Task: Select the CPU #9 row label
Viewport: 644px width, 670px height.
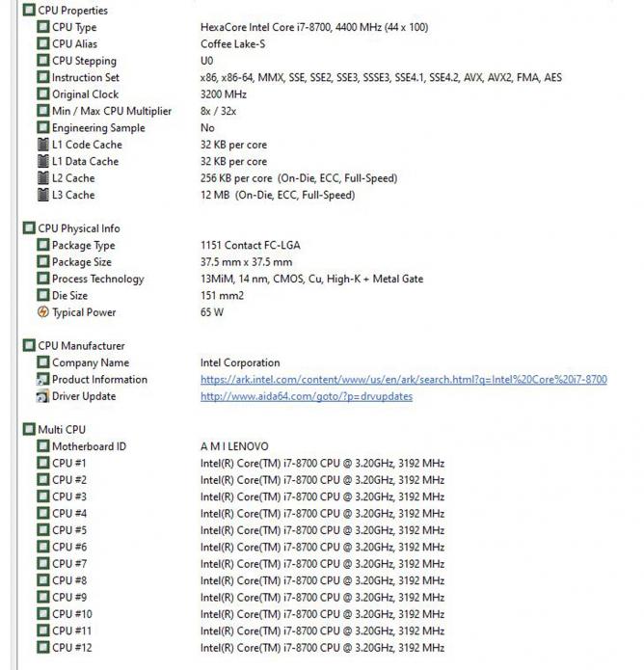Action: tap(69, 598)
